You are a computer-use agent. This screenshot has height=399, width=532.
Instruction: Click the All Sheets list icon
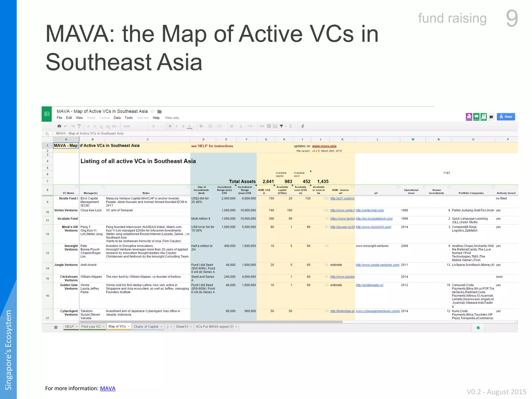[56, 327]
